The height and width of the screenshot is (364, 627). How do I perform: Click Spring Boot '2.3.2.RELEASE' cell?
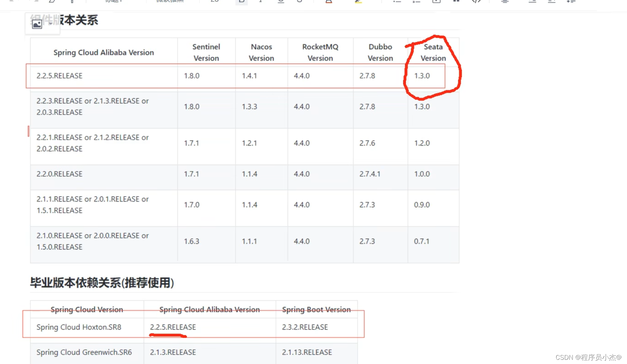point(305,327)
